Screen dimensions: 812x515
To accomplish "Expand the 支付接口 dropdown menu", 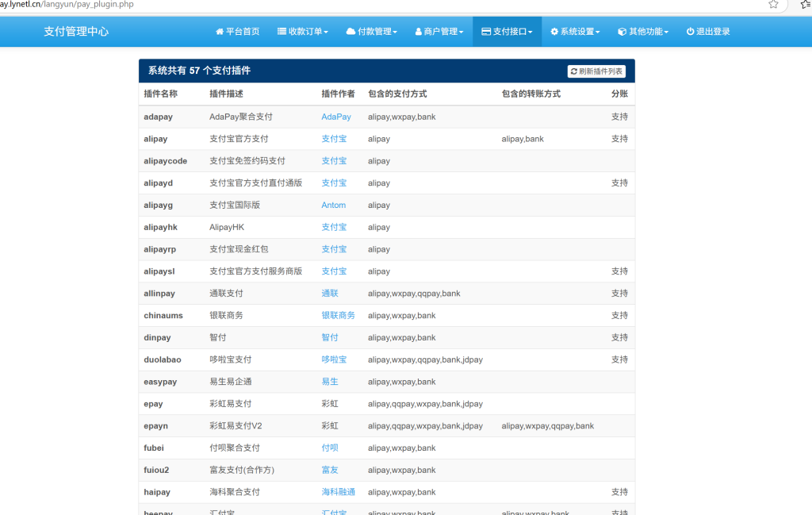I will tap(507, 32).
